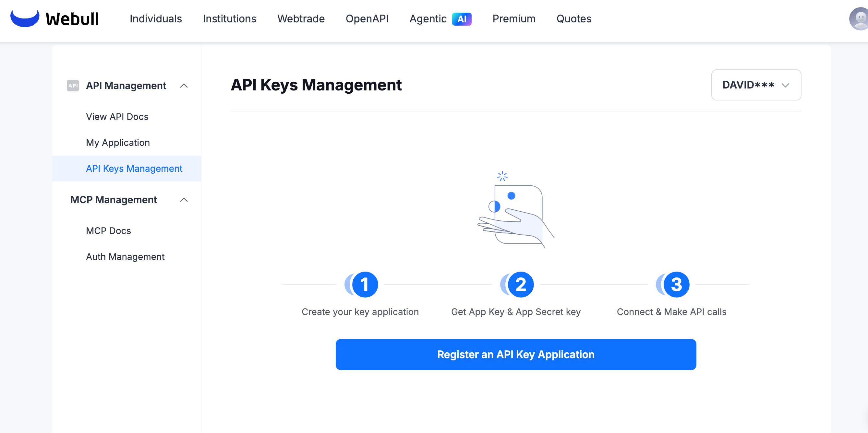The height and width of the screenshot is (433, 868).
Task: Open MCP Docs in sidebar
Action: point(108,231)
